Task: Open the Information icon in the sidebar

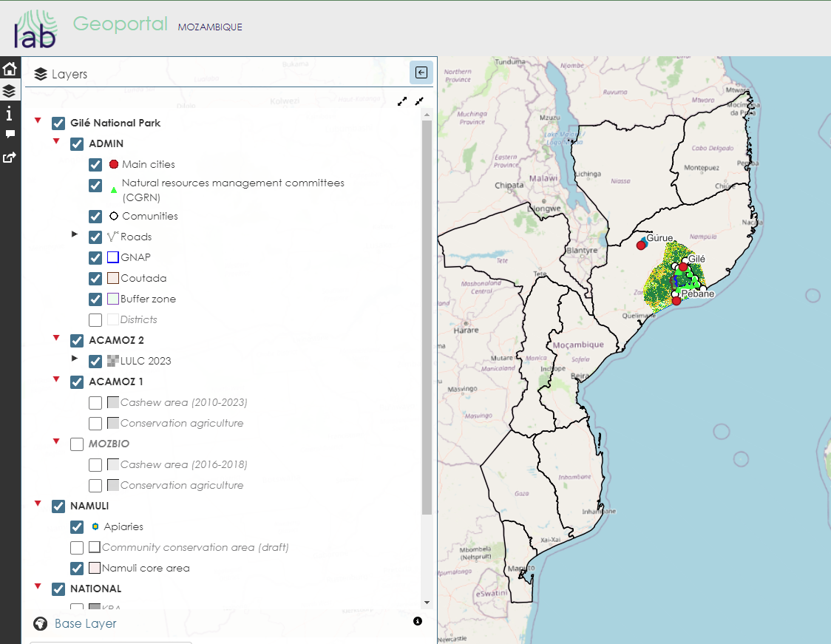Action: [x=10, y=114]
